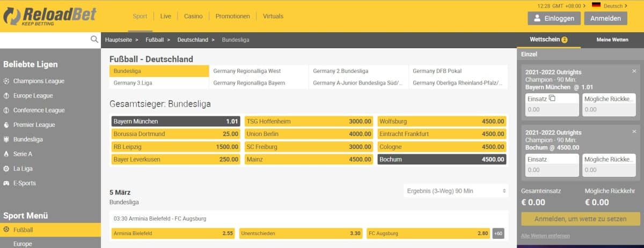Open the Ergebnis (3-Weg) 90 Min dropdown
644x248 pixels.
point(456,191)
